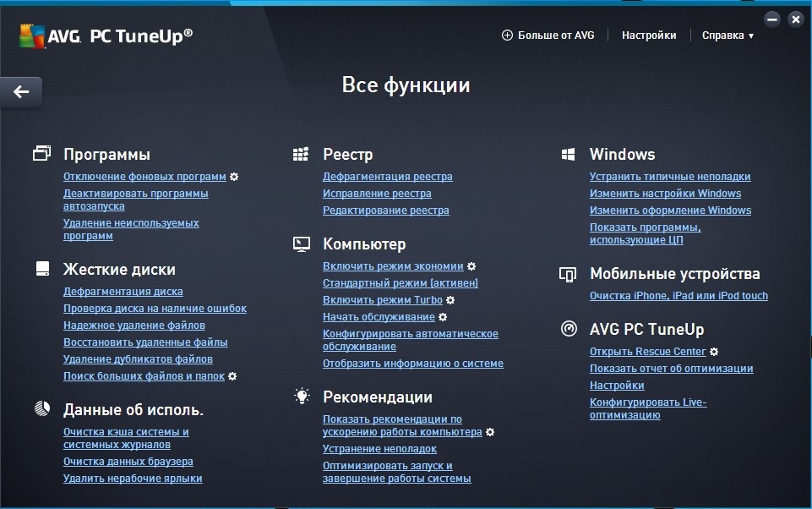Open Конфигурировать автоматическое обслуживание
The width and height of the screenshot is (812, 509).
click(x=411, y=340)
